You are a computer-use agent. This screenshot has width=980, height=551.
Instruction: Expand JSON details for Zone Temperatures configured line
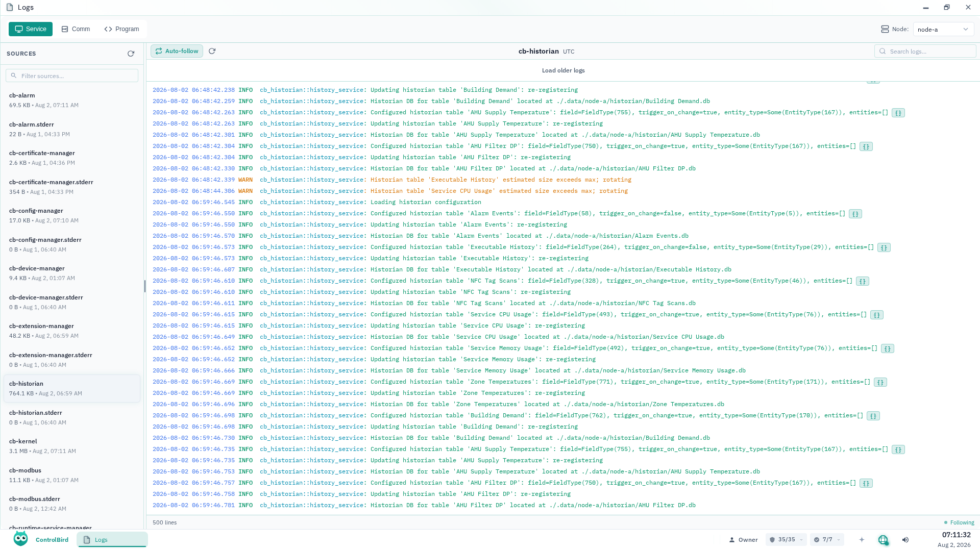880,382
